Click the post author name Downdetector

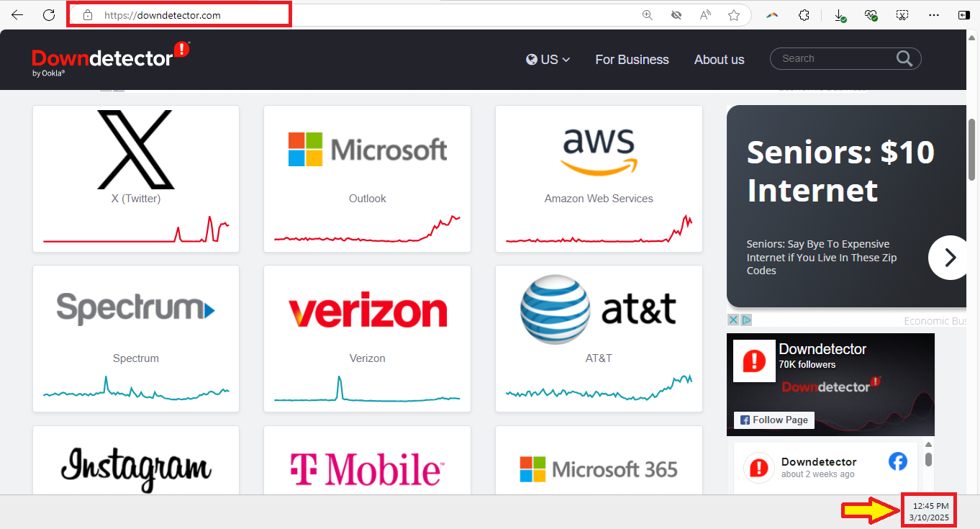(819, 462)
